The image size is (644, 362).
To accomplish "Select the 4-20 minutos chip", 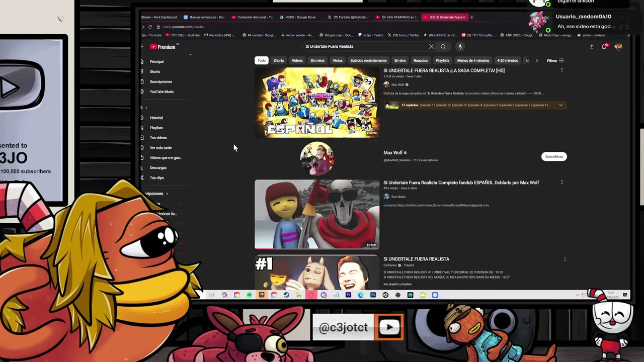I will [508, 60].
